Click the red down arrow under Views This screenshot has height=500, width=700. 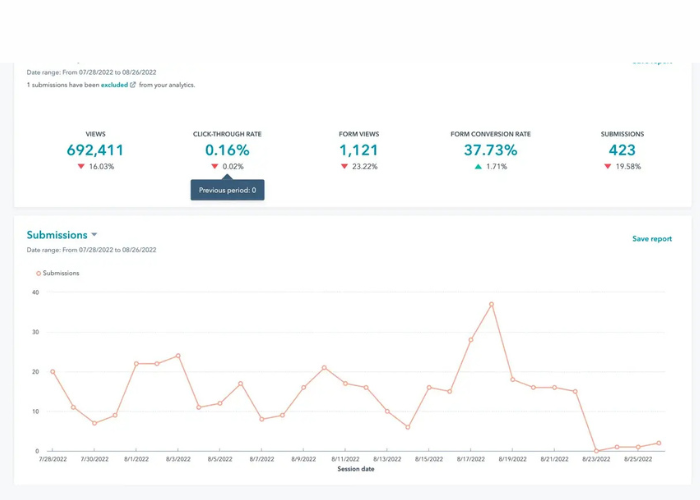pyautogui.click(x=81, y=166)
